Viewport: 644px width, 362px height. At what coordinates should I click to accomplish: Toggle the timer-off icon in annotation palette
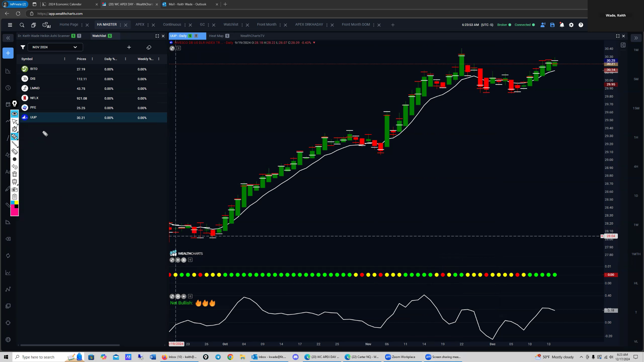pyautogui.click(x=14, y=129)
